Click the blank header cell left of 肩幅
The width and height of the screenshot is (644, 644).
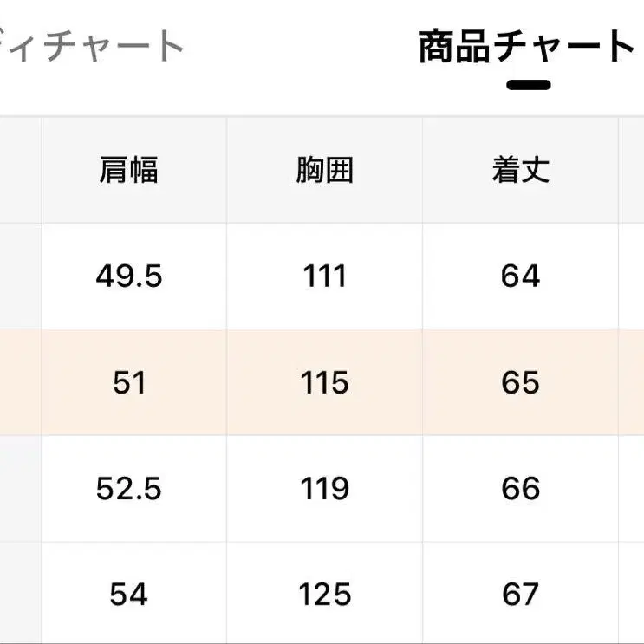tap(19, 171)
